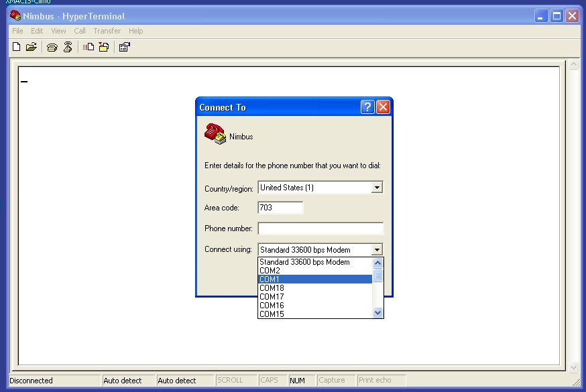586x392 pixels.
Task: Click the Receive file toolbar icon
Action: 103,47
